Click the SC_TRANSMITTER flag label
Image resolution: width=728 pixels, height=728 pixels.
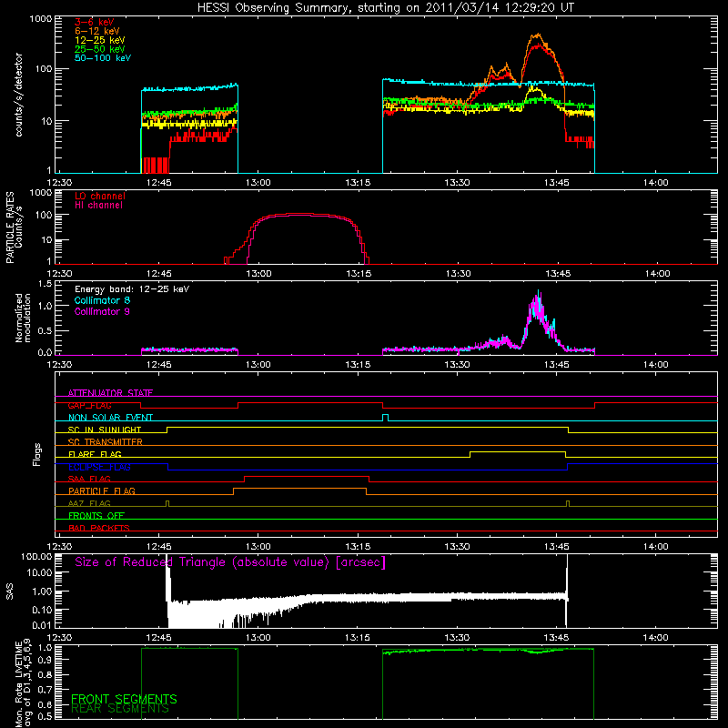tap(105, 441)
